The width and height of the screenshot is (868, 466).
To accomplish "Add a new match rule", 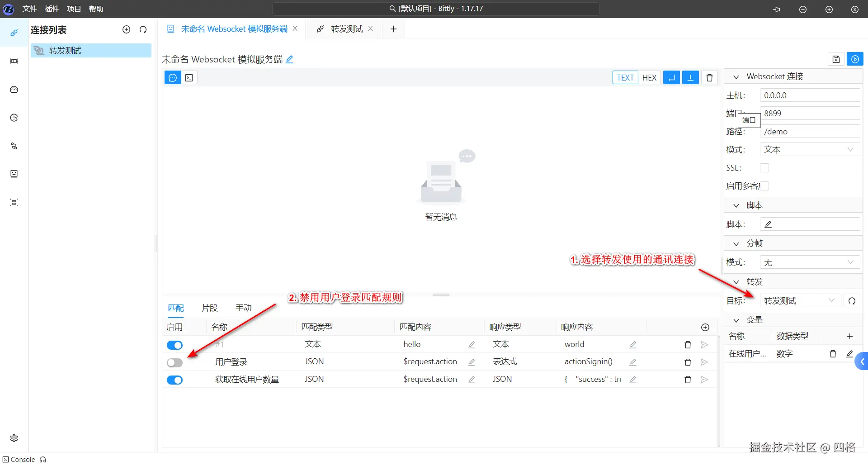I will coord(705,327).
